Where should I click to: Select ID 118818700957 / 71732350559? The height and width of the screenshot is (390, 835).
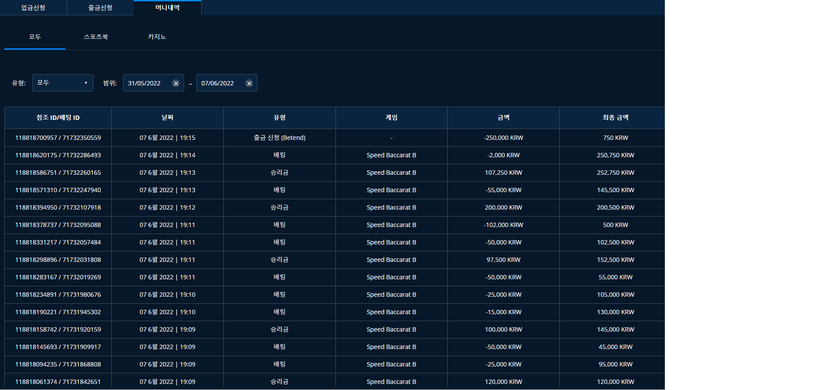point(58,138)
